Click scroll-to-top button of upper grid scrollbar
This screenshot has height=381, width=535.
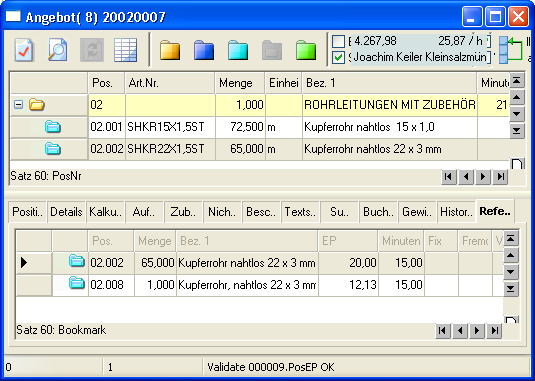517,81
